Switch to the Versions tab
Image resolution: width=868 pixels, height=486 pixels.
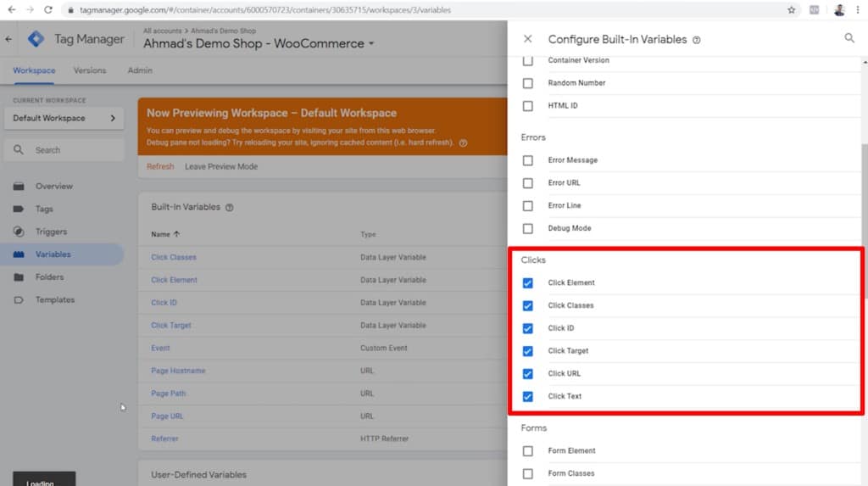(89, 70)
